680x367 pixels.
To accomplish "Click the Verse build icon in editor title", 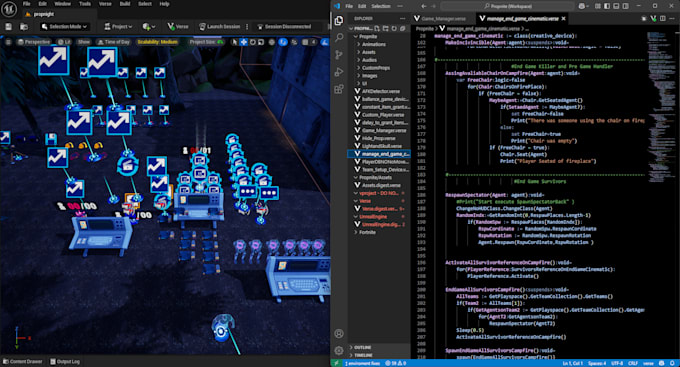I will pyautogui.click(x=653, y=19).
